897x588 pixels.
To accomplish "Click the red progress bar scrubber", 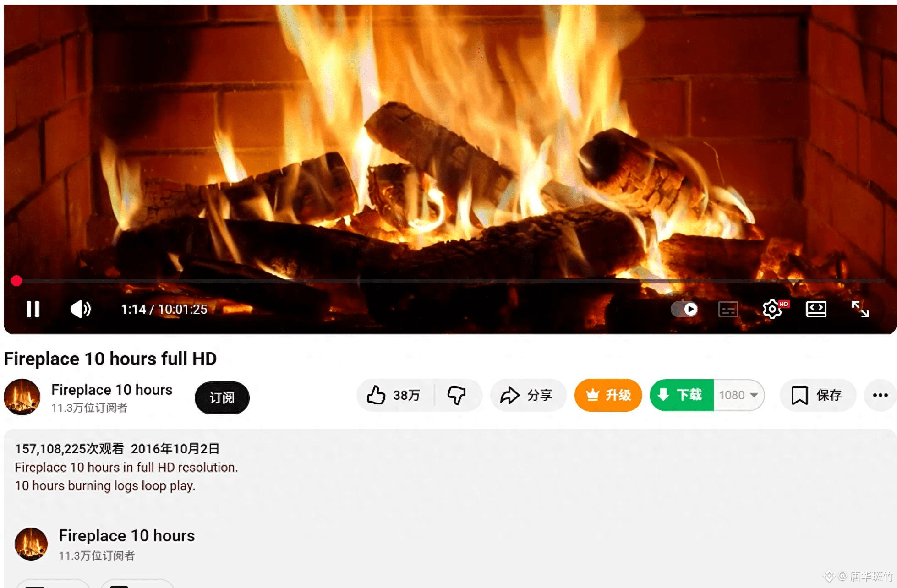I will click(16, 281).
